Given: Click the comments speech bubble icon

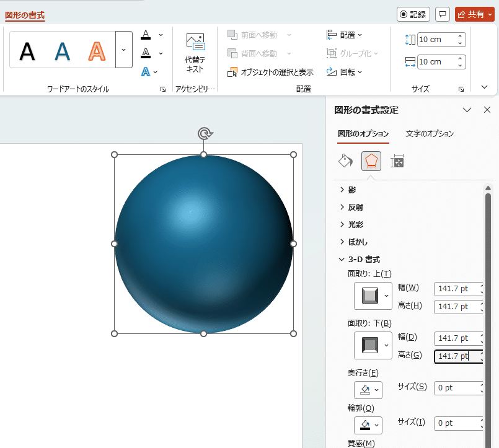Looking at the screenshot, I should [443, 14].
